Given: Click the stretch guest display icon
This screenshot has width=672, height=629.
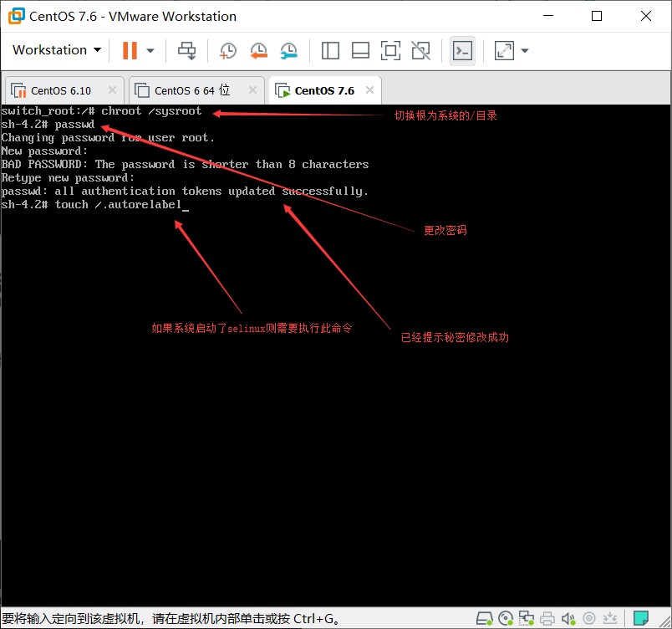Looking at the screenshot, I should coord(504,50).
